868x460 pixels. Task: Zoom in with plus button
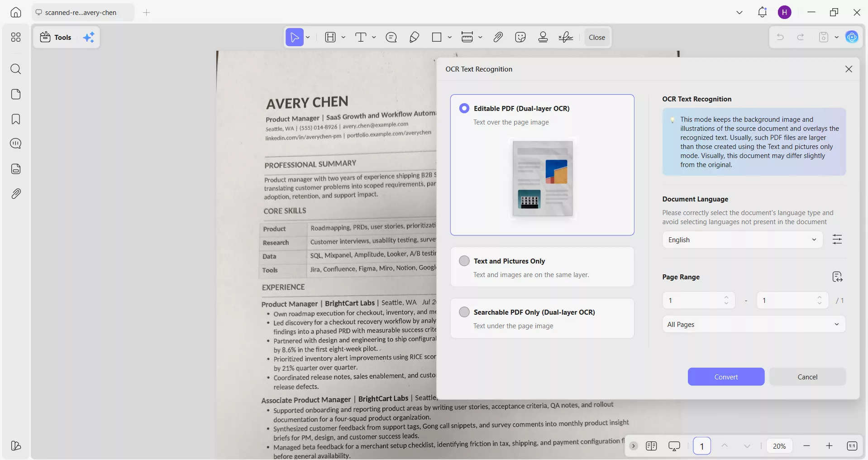coord(829,446)
